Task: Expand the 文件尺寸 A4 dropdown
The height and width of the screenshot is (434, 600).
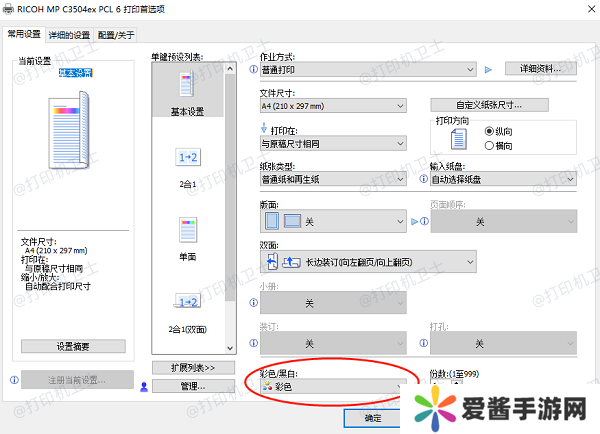Action: [332, 106]
